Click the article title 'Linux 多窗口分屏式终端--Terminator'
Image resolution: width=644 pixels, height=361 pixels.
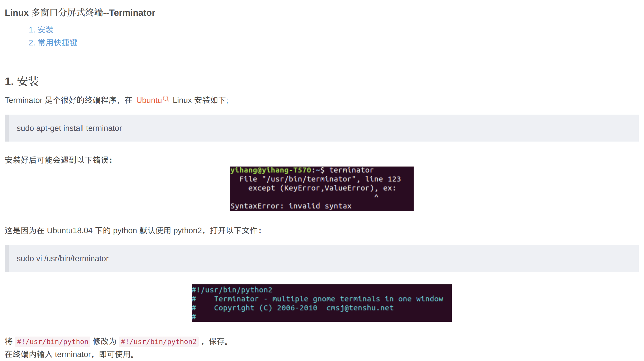80,13
